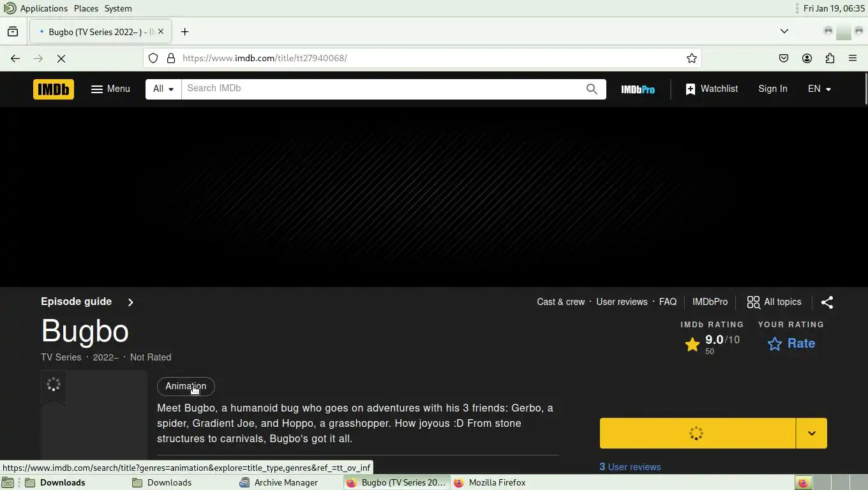
Task: Select the Animation genre chip
Action: pos(186,387)
